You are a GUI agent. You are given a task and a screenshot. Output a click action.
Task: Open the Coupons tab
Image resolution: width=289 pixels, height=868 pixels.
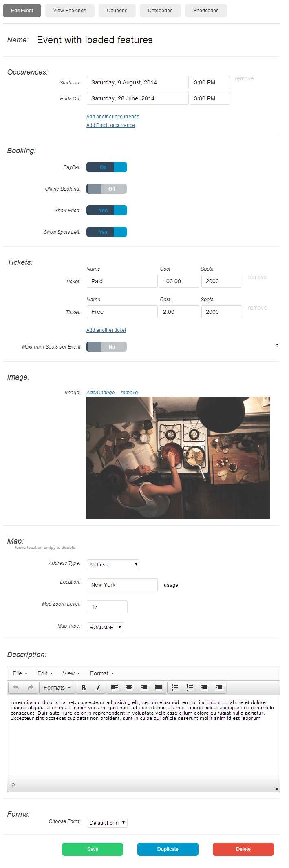[x=117, y=11]
